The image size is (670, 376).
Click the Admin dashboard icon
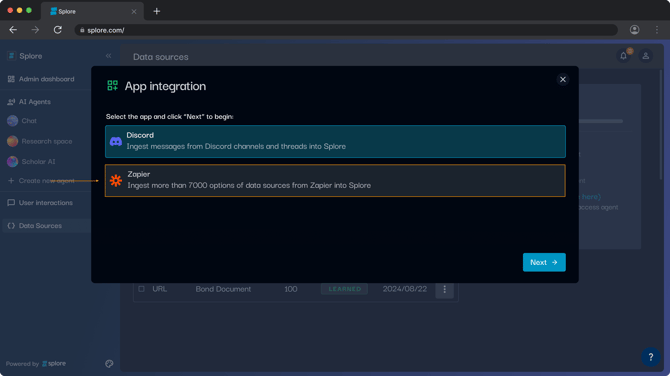click(11, 79)
